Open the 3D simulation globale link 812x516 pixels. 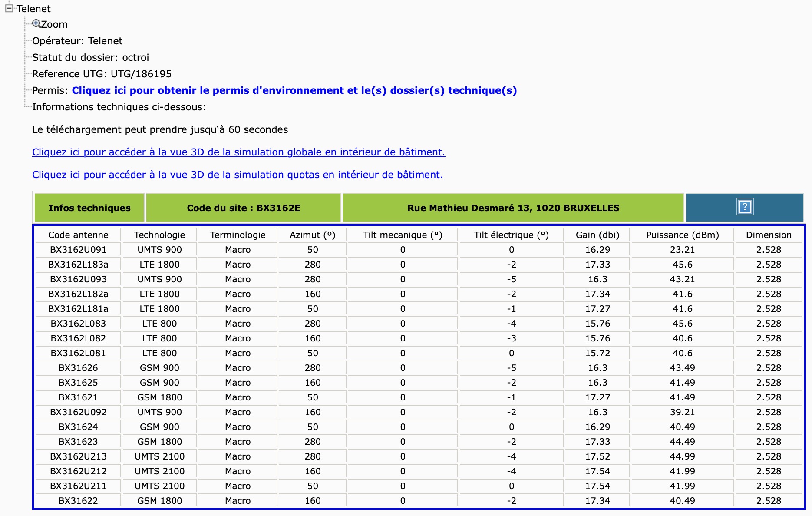tap(238, 152)
